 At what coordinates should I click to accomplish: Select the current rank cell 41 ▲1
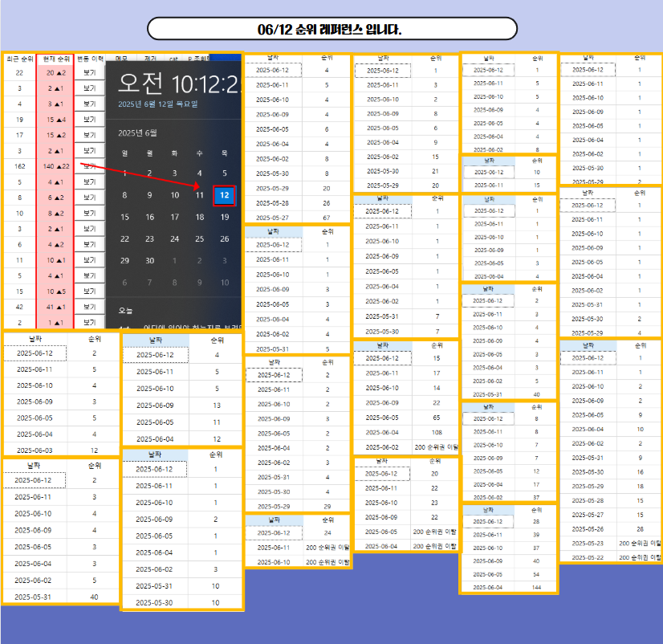point(56,308)
